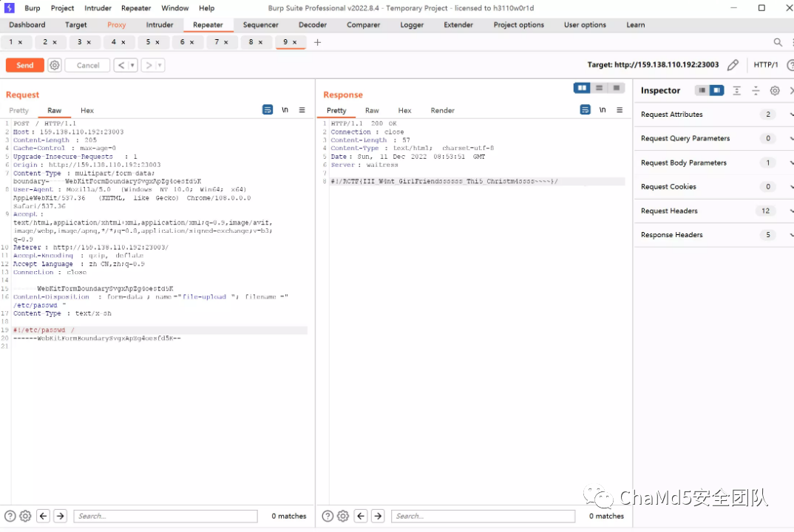
Task: Open Response search help icon
Action: click(328, 516)
